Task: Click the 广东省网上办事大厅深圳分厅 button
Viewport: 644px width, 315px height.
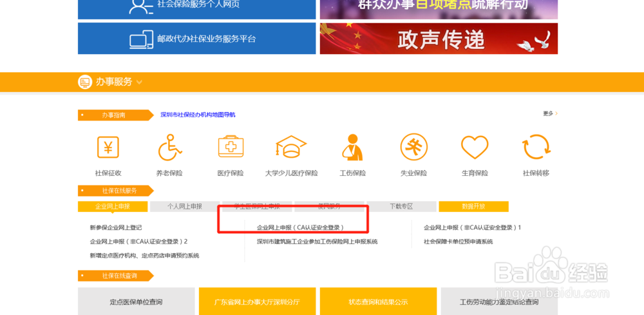Action: point(257,301)
